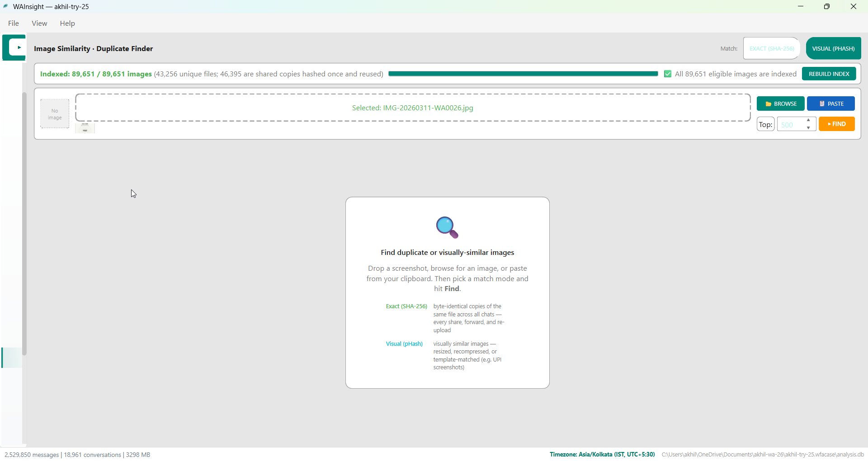Paste image from clipboard with PASTE
Screen dimensions: 868x461
(831, 103)
